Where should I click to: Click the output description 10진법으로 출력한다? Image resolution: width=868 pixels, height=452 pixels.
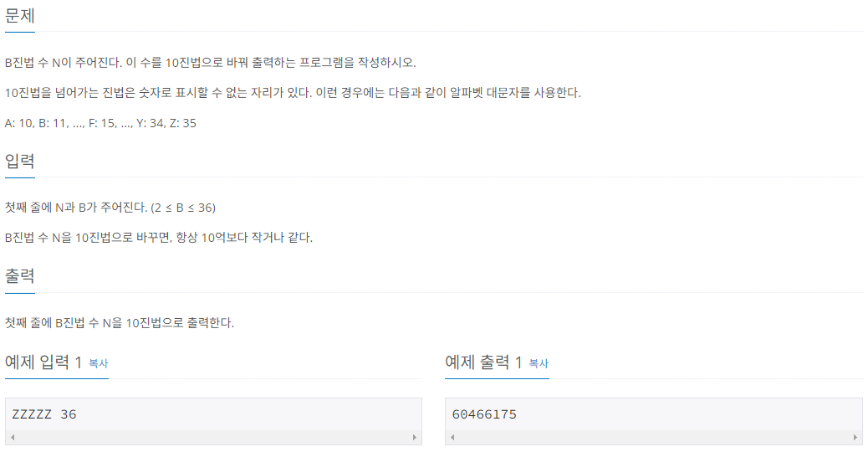click(120, 323)
